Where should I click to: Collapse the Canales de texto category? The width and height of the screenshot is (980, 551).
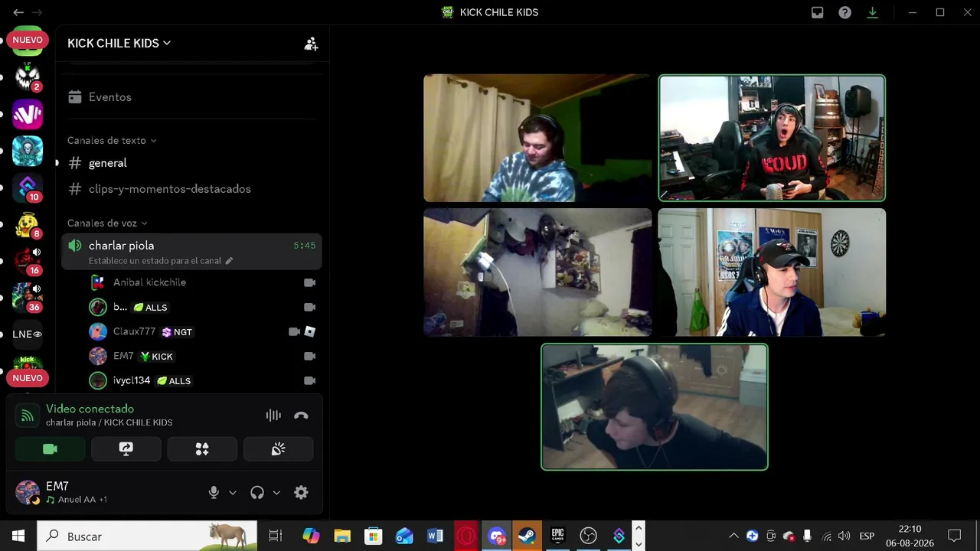coord(112,141)
